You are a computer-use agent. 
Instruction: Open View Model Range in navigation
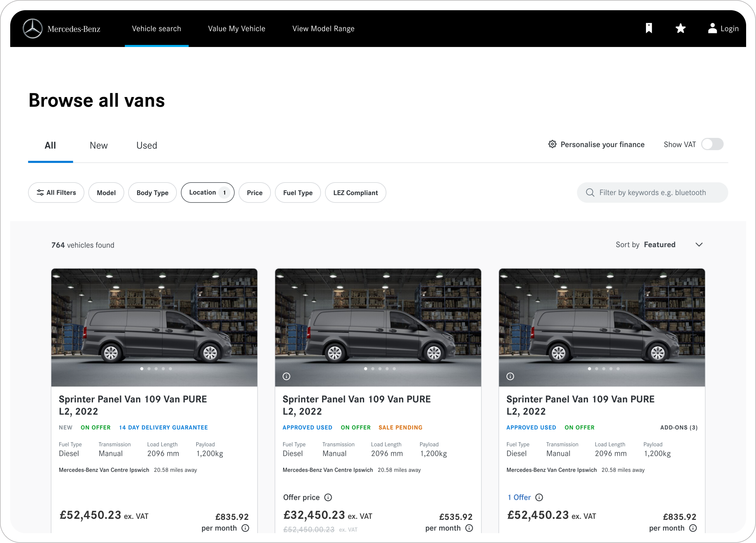point(323,29)
